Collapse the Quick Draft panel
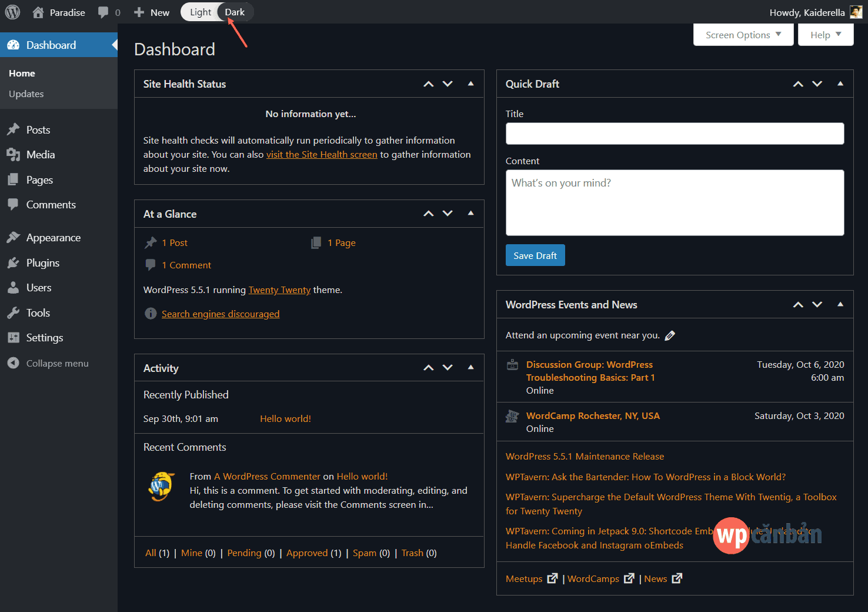The height and width of the screenshot is (612, 868). pyautogui.click(x=840, y=84)
